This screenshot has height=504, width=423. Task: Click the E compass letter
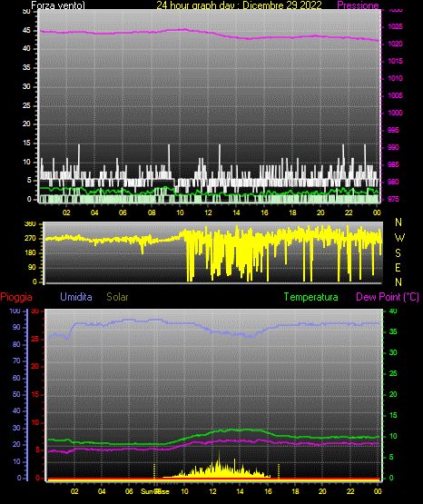click(x=398, y=268)
